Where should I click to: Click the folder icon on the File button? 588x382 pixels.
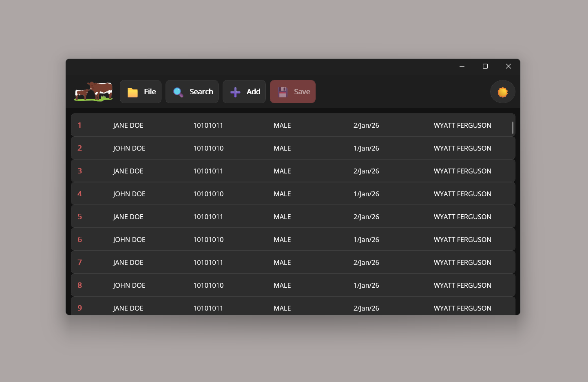[132, 92]
